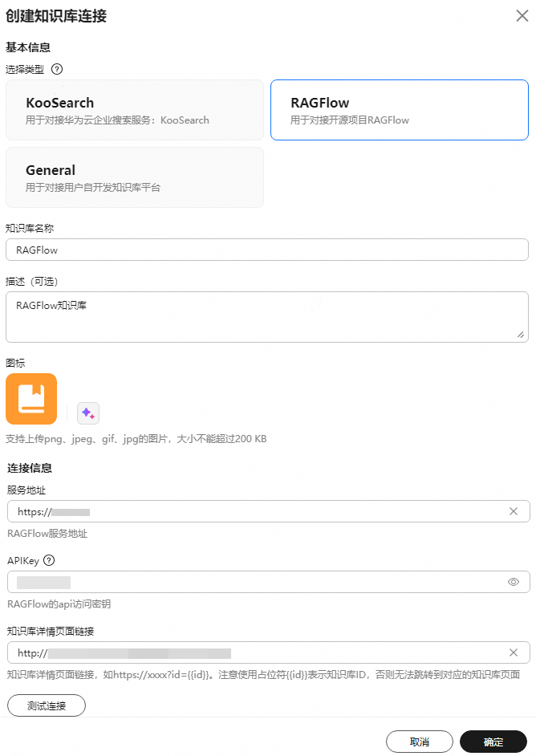
Task: Edit the 服务地址 input
Action: (269, 511)
